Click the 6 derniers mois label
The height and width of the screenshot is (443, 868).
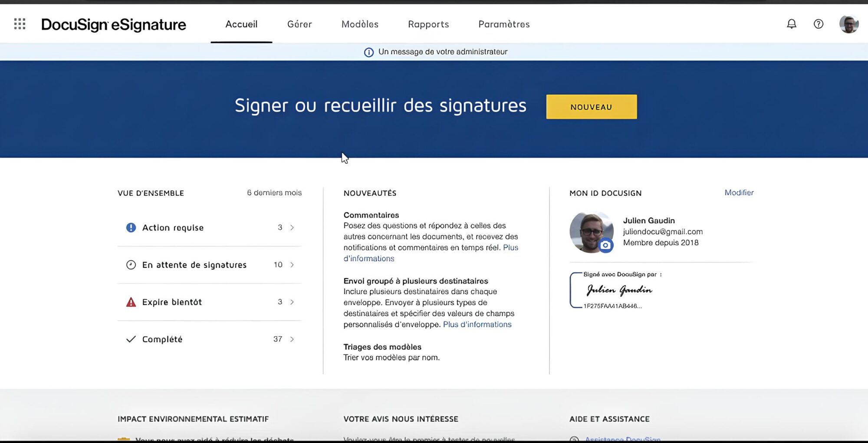pos(274,193)
